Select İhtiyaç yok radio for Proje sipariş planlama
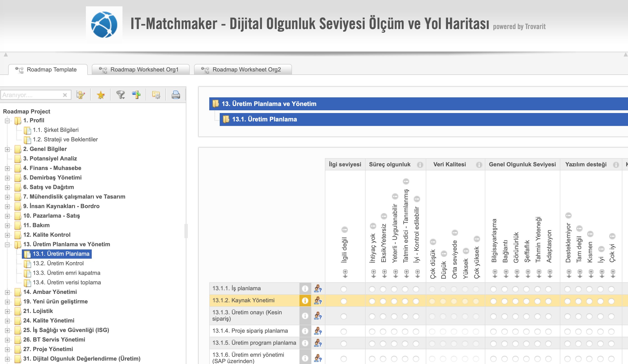 [372, 332]
